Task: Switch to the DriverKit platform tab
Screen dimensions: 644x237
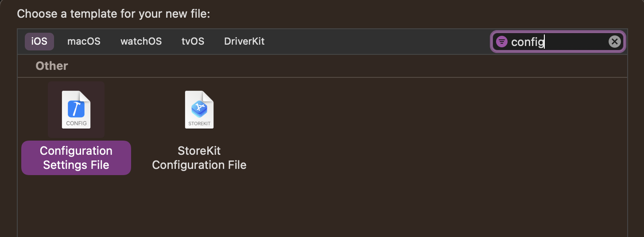Action: coord(244,42)
